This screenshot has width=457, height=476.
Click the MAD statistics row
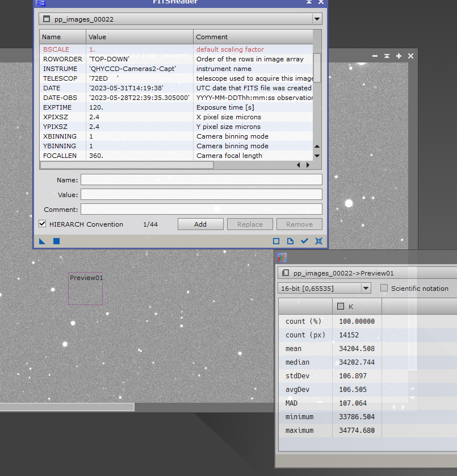(367, 403)
